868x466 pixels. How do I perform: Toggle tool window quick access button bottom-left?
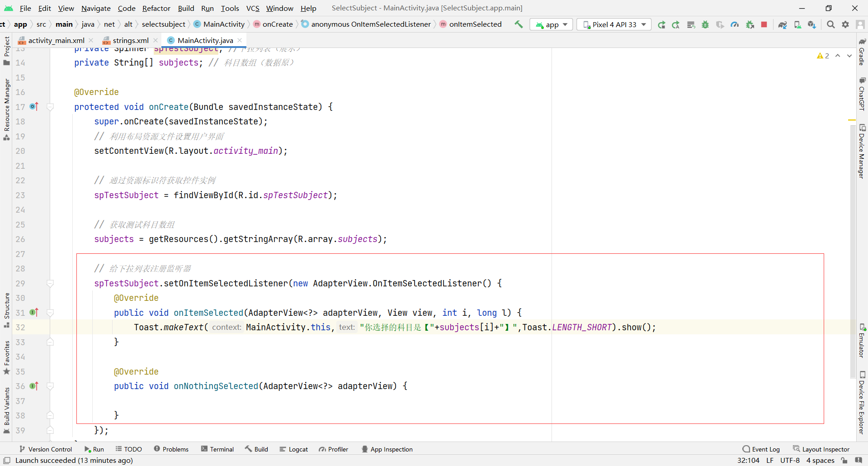coord(7,460)
